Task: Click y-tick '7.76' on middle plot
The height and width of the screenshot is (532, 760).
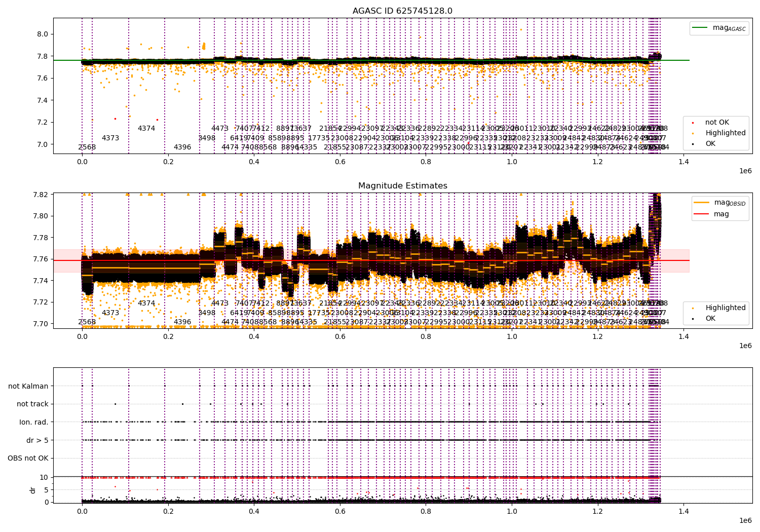Action: tap(41, 259)
